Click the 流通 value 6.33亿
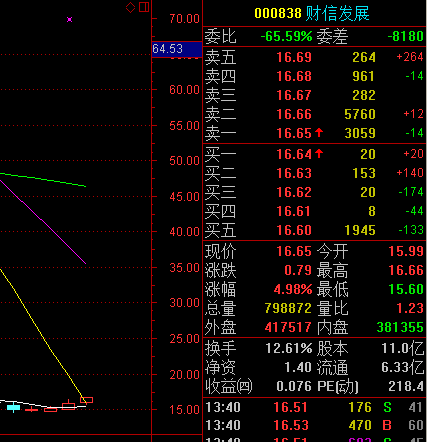This screenshot has height=442, width=427. point(403,368)
